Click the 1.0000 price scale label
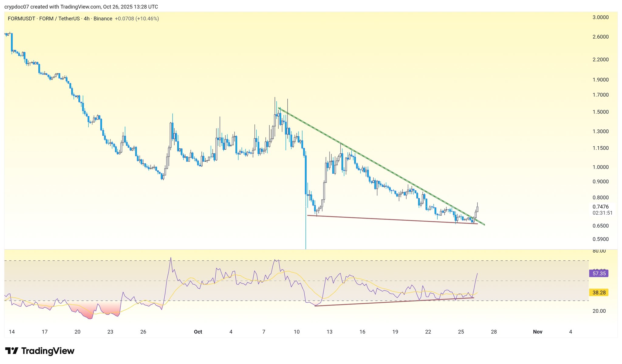 pos(600,167)
